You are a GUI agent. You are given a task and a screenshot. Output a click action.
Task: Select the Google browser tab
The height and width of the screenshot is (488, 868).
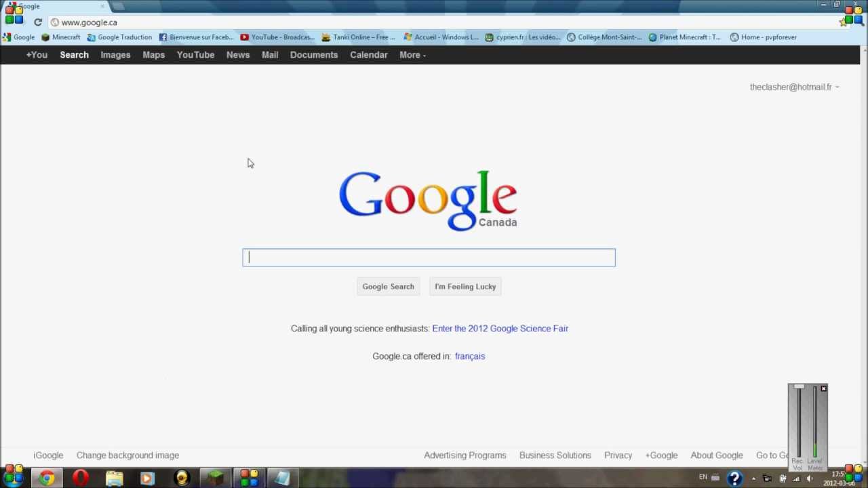[x=56, y=6]
